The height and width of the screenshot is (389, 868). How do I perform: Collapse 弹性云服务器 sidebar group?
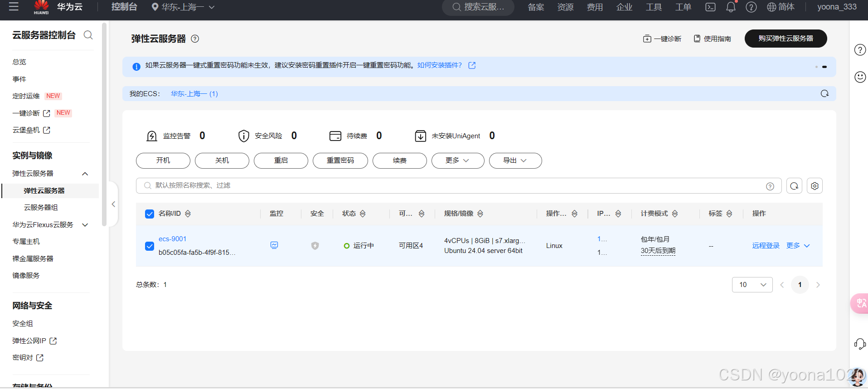85,174
